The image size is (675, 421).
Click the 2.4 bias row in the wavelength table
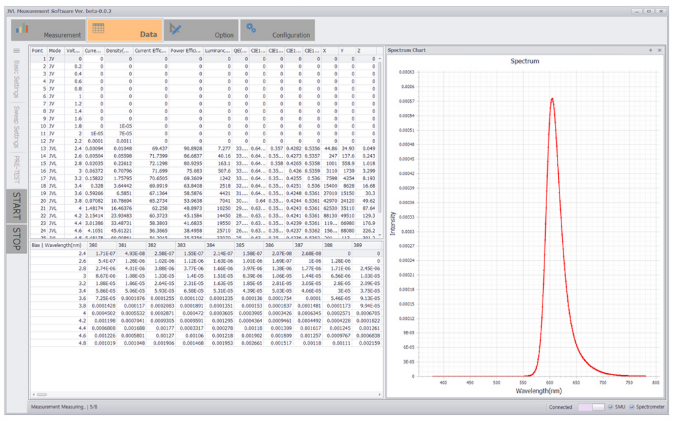tap(206, 254)
